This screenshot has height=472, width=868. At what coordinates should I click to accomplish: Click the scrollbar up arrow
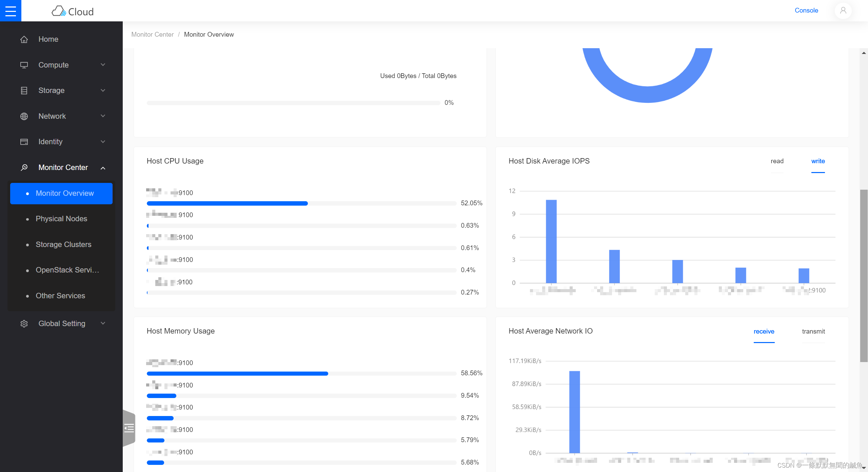[x=864, y=53]
